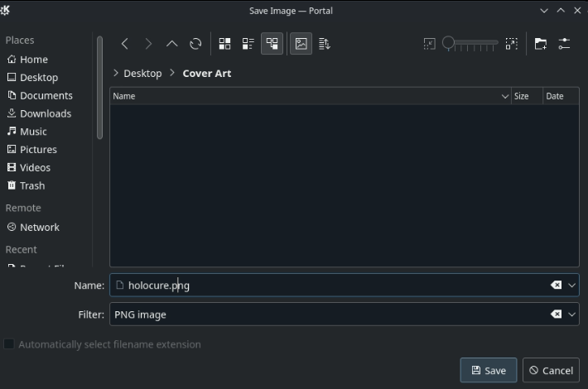Screen dimensions: 588x389
Task: Reload the current folder contents
Action: [195, 44]
